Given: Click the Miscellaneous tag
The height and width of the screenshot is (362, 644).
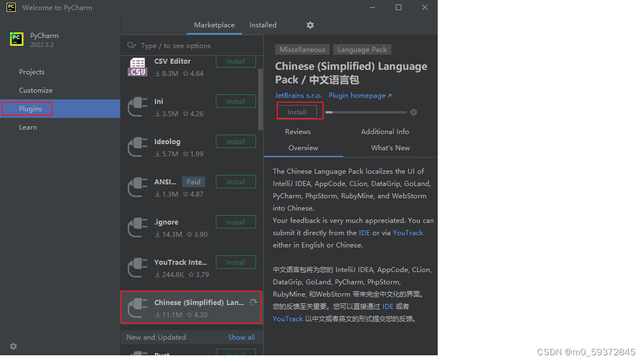Looking at the screenshot, I should pyautogui.click(x=302, y=50).
